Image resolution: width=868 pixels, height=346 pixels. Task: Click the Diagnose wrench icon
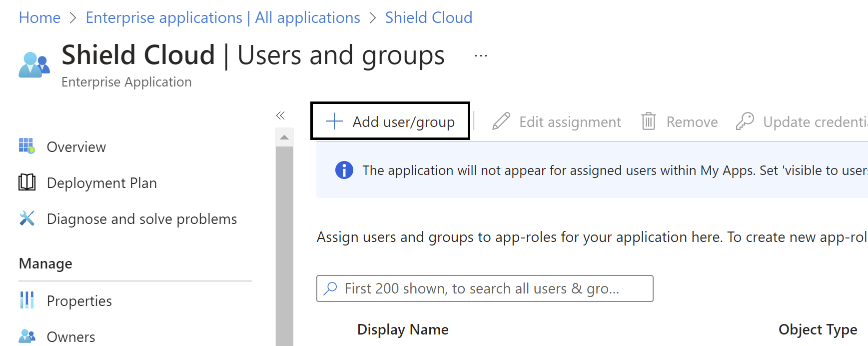(26, 218)
